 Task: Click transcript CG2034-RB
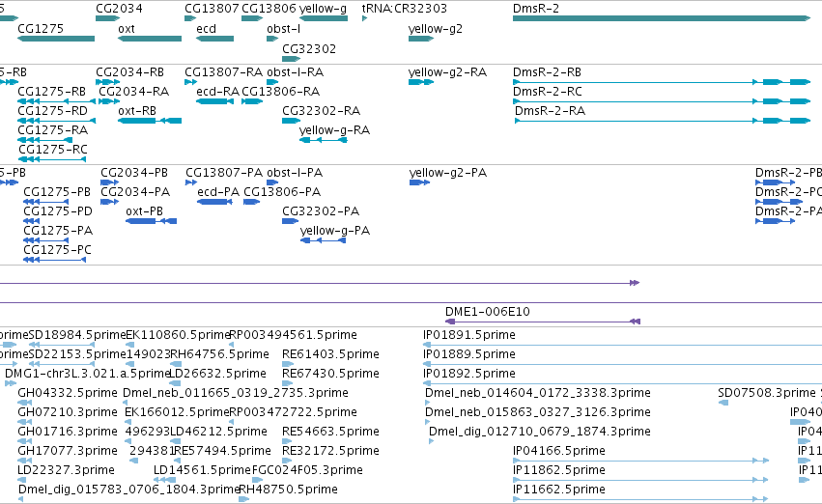point(108,82)
